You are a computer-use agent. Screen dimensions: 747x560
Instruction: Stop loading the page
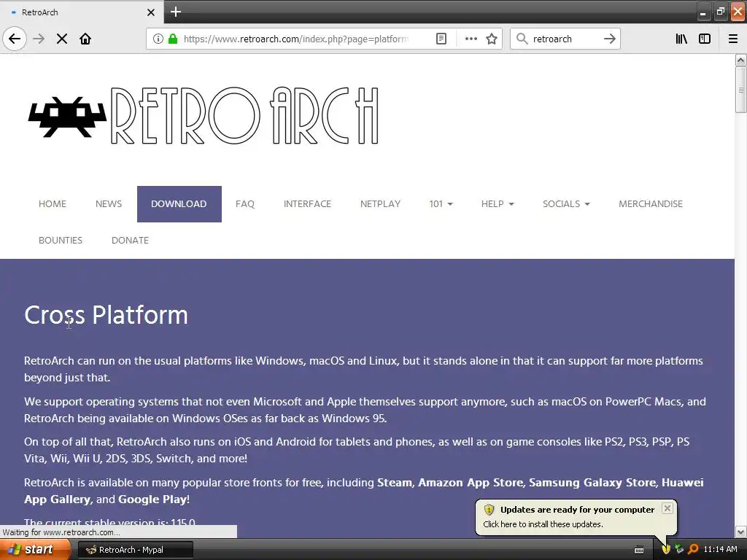pyautogui.click(x=62, y=39)
